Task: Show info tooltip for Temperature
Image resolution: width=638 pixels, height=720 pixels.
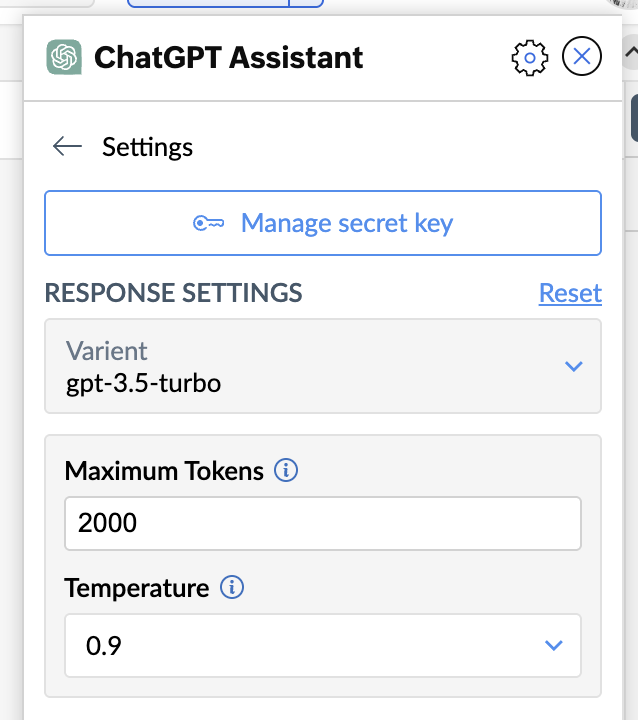Action: [x=232, y=587]
